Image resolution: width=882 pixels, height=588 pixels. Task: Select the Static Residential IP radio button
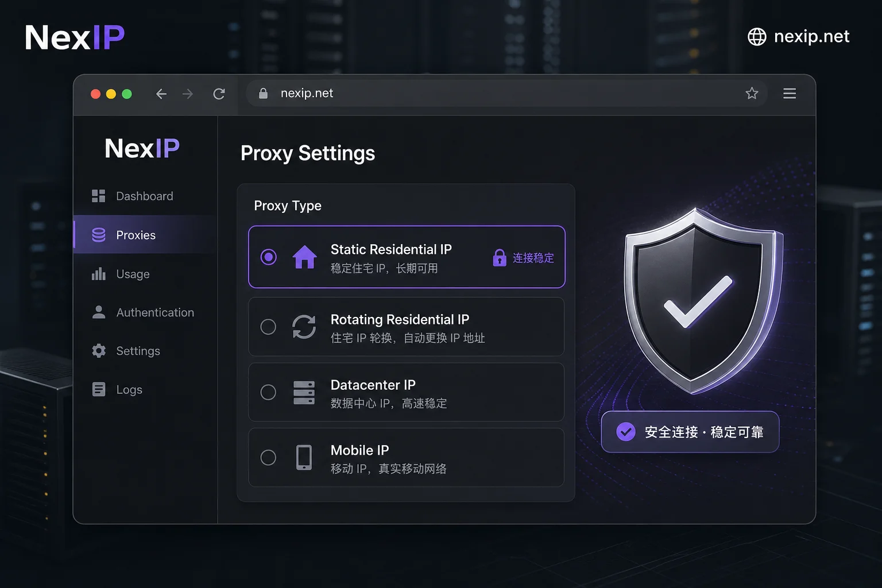268,257
